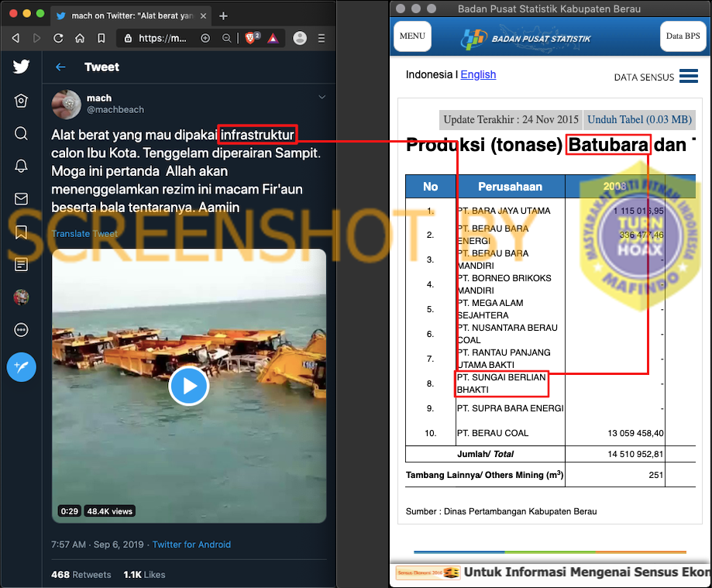The height and width of the screenshot is (588, 712).
Task: Open the browser profile account icon
Action: pyautogui.click(x=300, y=38)
